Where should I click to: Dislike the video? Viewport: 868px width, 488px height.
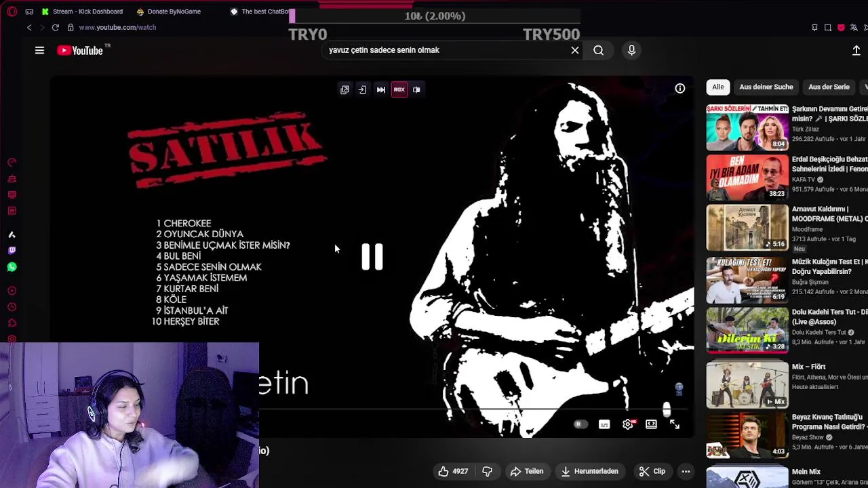(x=487, y=471)
